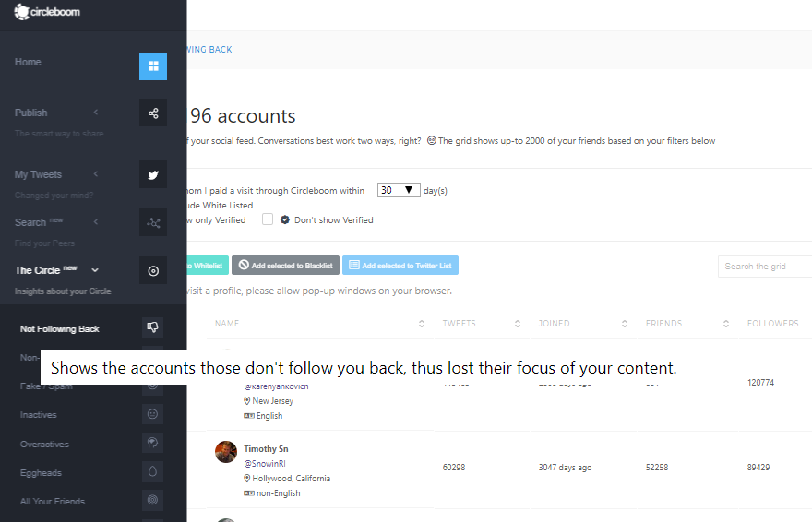Screen dimensions: 812x522
Task: Select Eggheads in sidebar
Action: tap(41, 473)
